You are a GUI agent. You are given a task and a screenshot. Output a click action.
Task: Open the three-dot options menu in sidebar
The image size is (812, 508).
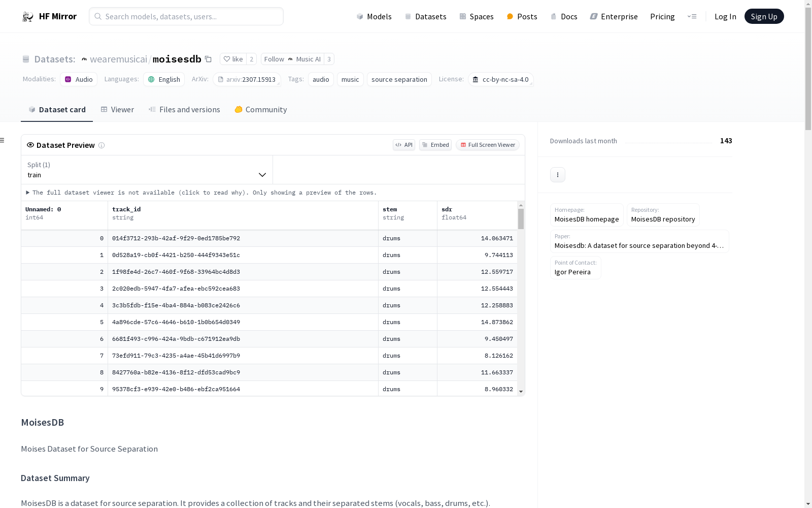coord(558,175)
